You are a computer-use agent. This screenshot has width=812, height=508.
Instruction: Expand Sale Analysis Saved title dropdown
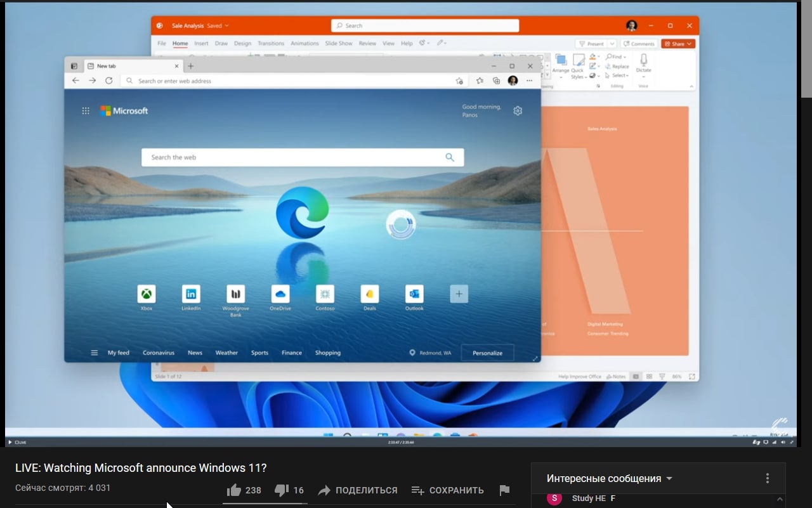coord(226,26)
